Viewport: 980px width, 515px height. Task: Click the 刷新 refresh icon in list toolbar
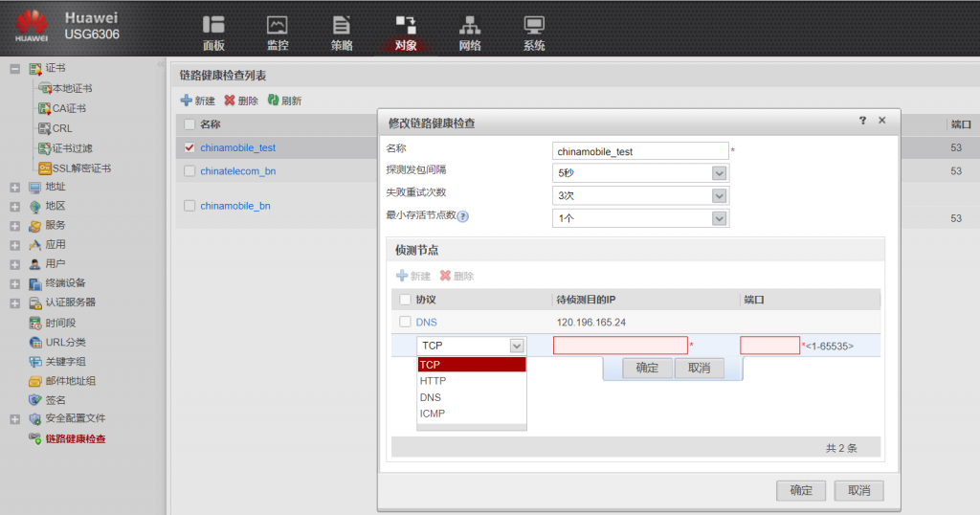(x=273, y=101)
